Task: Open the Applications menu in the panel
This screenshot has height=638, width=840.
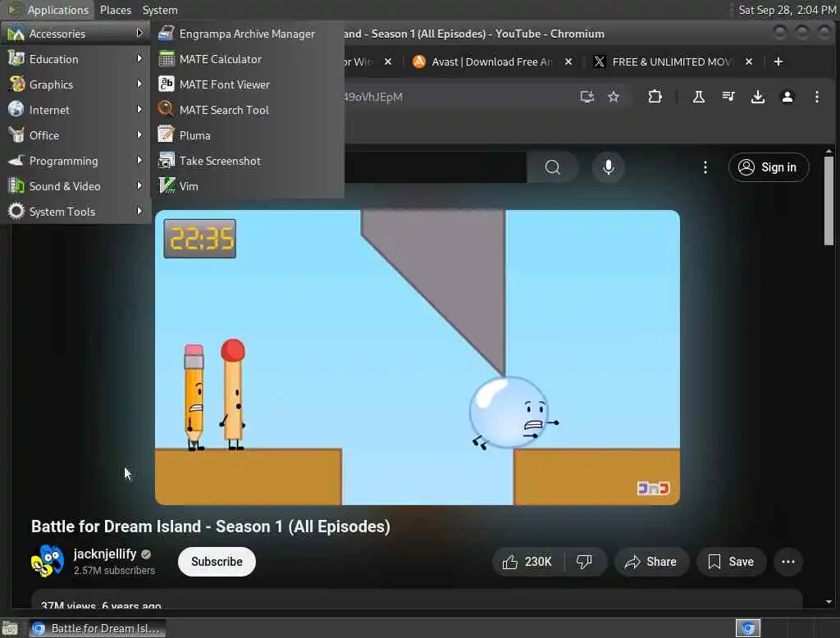Action: (48, 10)
